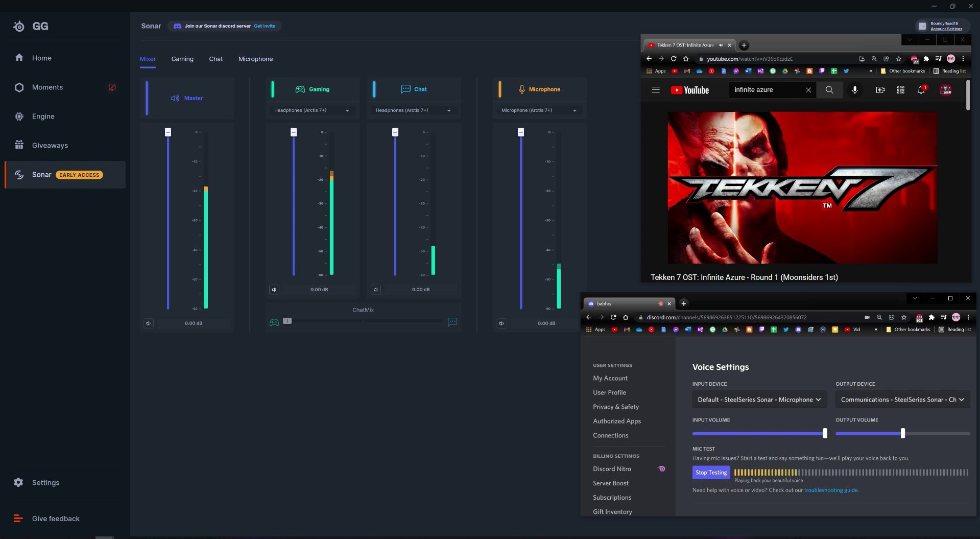This screenshot has width=980, height=539.
Task: Click Discord Output Volume slider handle
Action: [x=903, y=434]
